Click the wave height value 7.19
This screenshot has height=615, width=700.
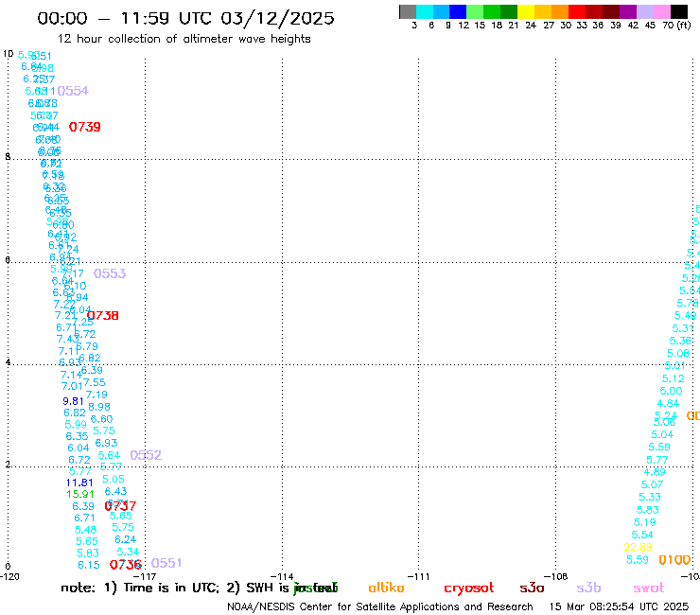[x=96, y=395]
